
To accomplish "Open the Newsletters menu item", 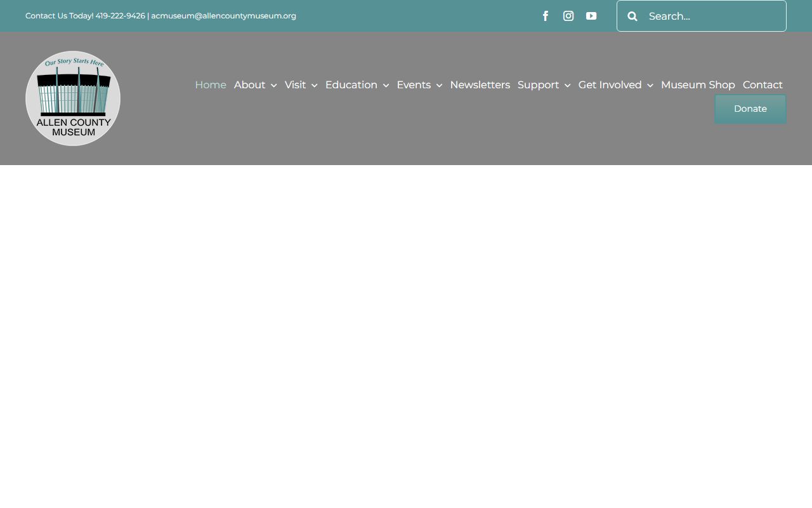I will coord(480,85).
